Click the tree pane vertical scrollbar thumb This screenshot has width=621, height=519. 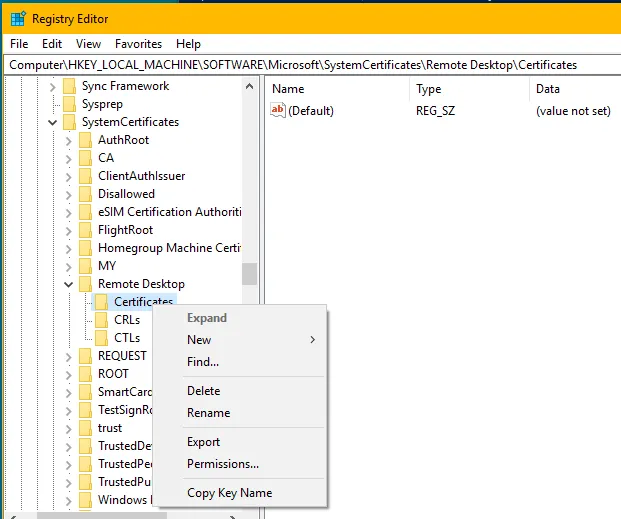(x=250, y=273)
